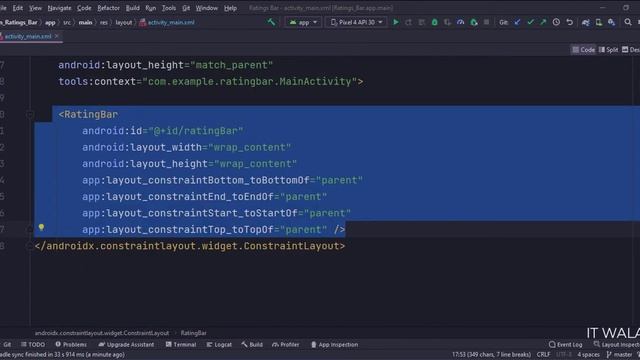Open the app run configuration dropdown
Image resolution: width=640 pixels, height=360 pixels.
pyautogui.click(x=303, y=22)
